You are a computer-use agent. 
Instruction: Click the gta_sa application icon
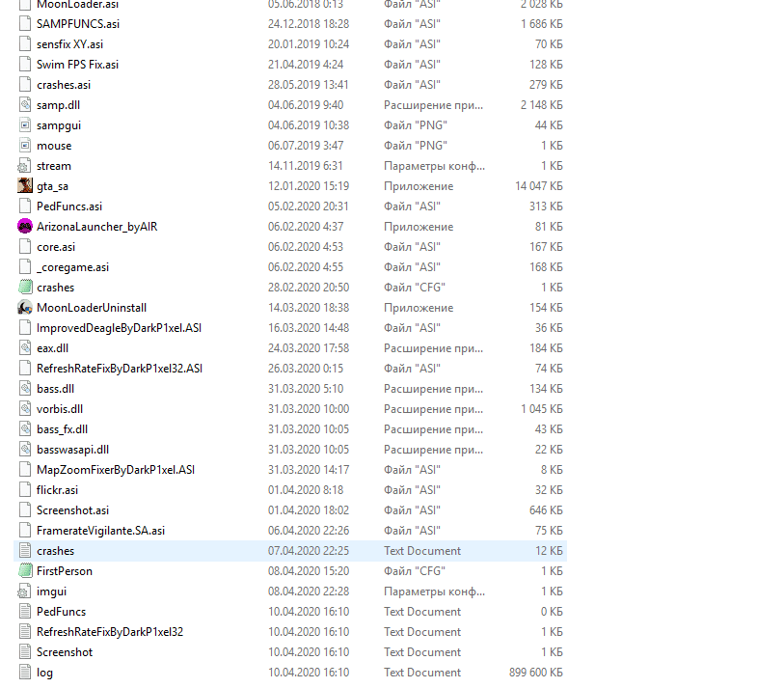(25, 186)
